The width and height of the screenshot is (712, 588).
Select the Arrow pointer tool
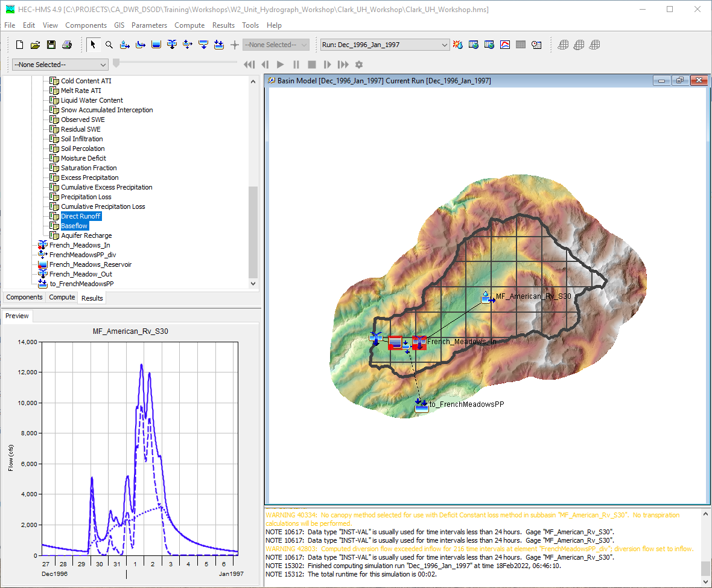(92, 44)
